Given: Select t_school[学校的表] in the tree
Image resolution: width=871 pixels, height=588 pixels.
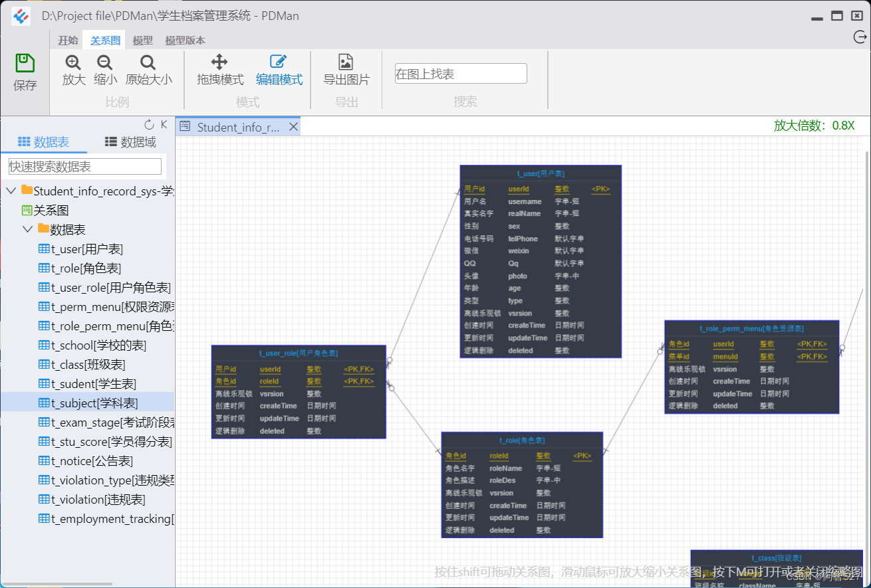Looking at the screenshot, I should [92, 345].
